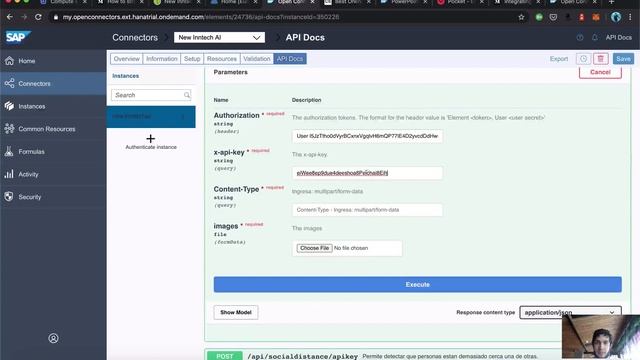This screenshot has width=640, height=360.
Task: Click the Execute button
Action: point(418,284)
